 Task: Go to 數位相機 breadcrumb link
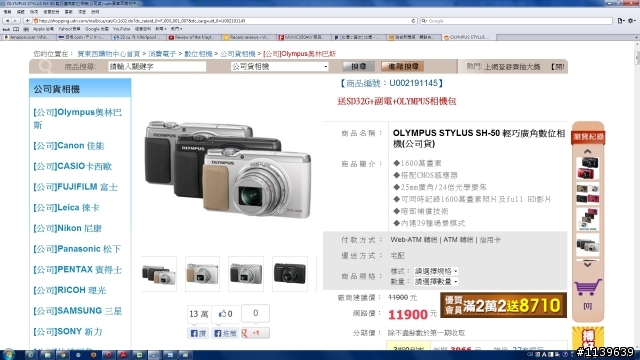[198, 54]
